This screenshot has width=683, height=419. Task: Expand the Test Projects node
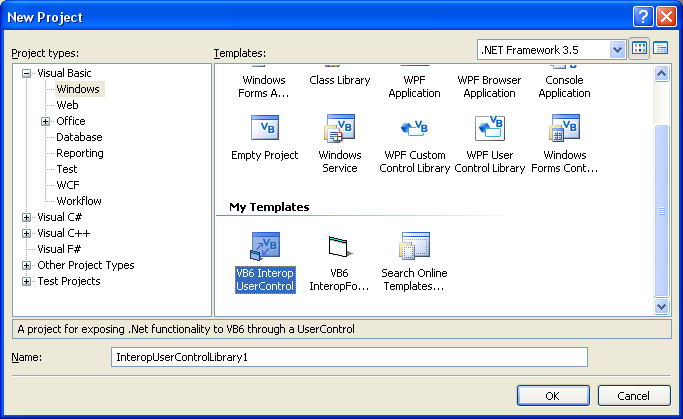(x=27, y=281)
